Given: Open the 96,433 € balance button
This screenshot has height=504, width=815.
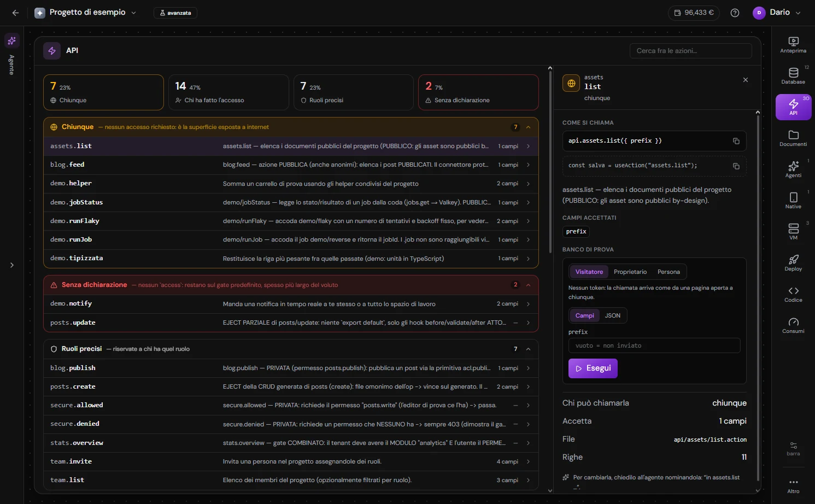Looking at the screenshot, I should point(694,13).
